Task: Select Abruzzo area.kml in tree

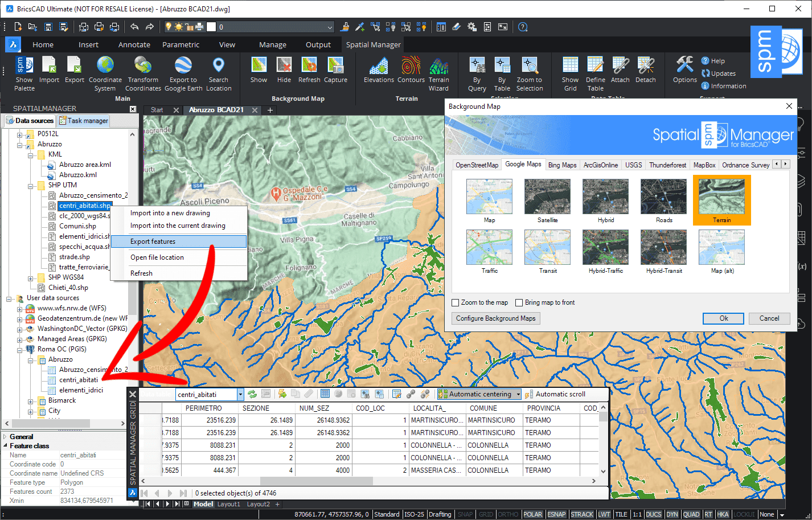Action: pyautogui.click(x=85, y=165)
